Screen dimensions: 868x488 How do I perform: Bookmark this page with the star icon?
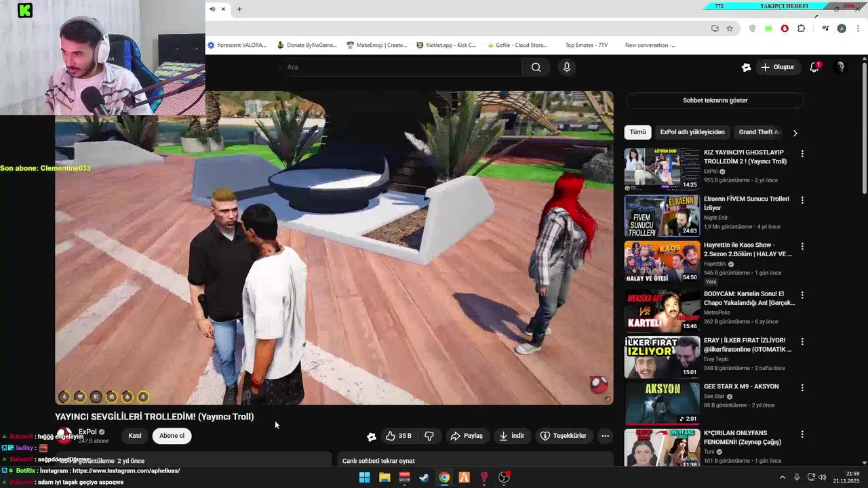pyautogui.click(x=730, y=28)
